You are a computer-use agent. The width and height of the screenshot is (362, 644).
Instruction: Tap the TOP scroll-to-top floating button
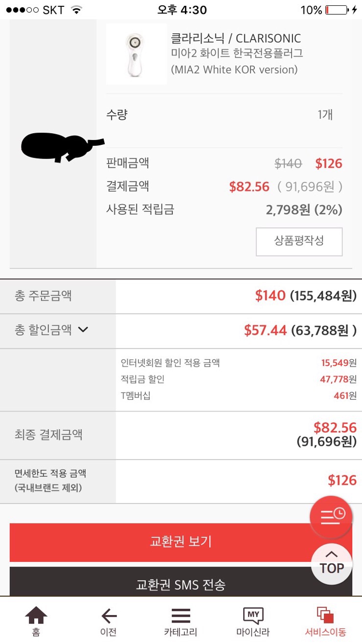(x=332, y=563)
